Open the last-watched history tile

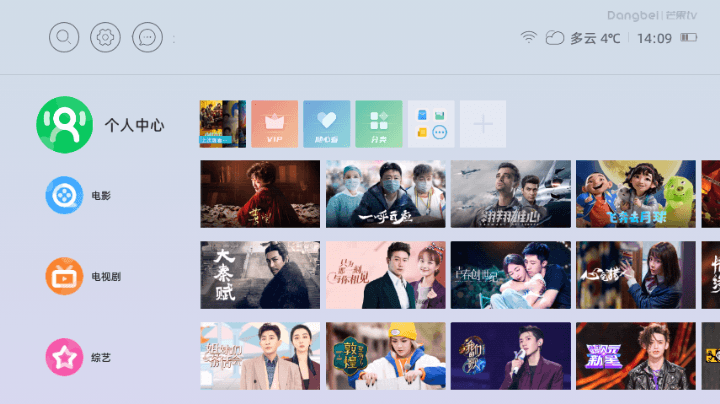tap(223, 124)
